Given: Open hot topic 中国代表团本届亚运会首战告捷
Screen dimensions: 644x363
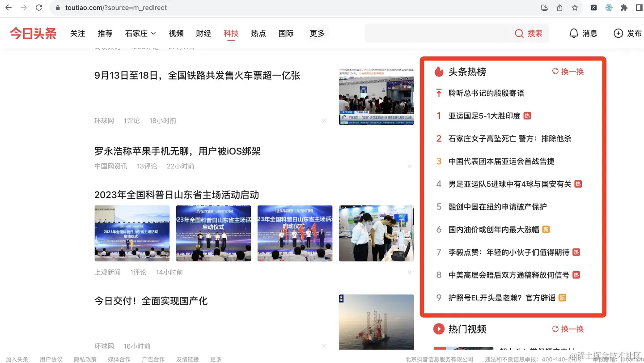Looking at the screenshot, I should click(x=501, y=161).
